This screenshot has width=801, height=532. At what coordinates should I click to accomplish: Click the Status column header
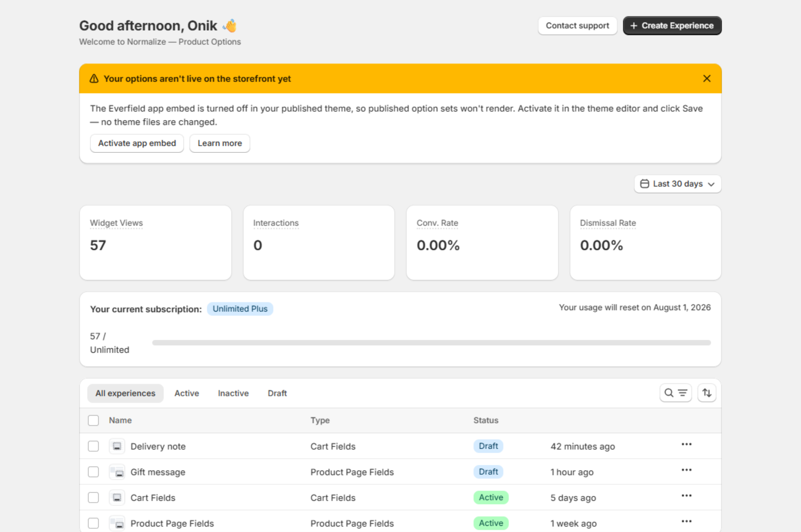tap(486, 420)
